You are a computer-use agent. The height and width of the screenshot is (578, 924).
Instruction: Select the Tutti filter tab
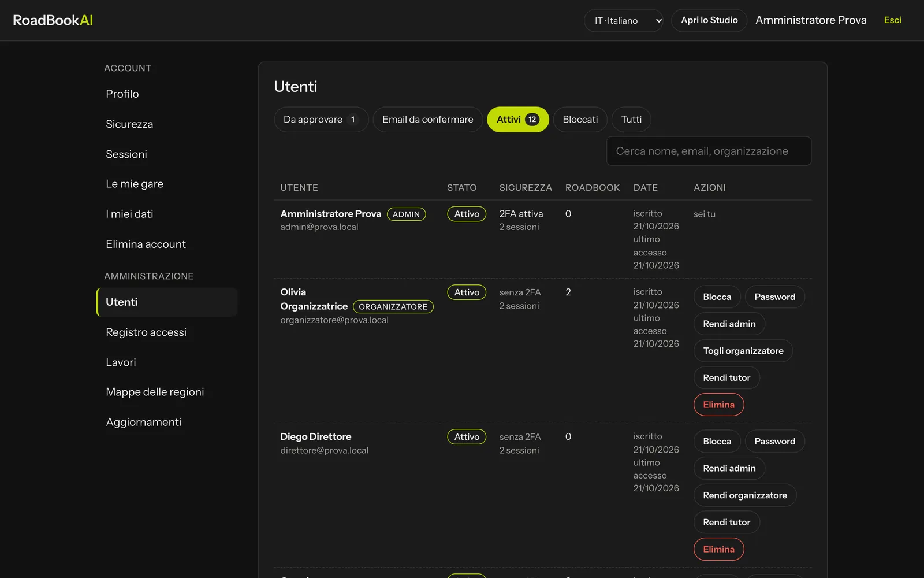[x=631, y=120]
